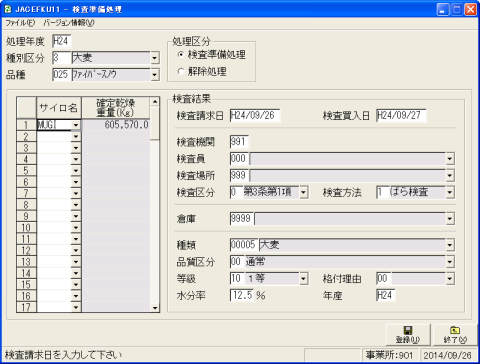Click the 倉庫 code field showing 9999
The image size is (480, 364).
242,219
